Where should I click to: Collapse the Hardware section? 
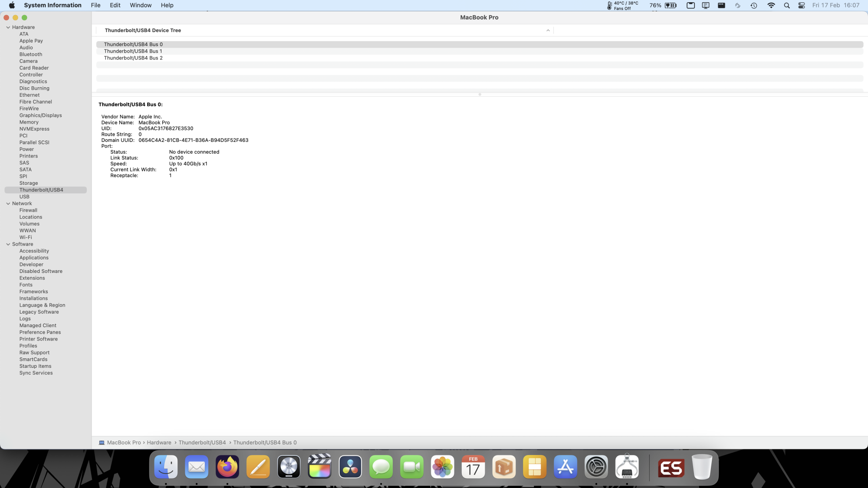[x=8, y=27]
